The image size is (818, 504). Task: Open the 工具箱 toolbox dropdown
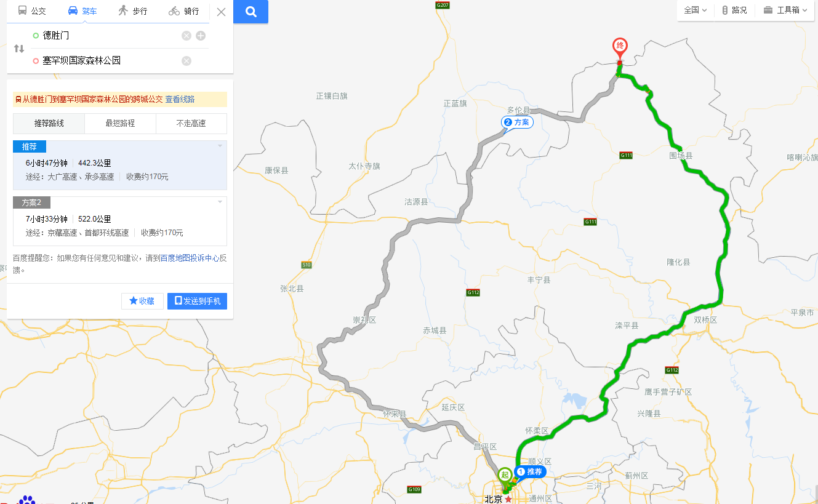(x=785, y=10)
